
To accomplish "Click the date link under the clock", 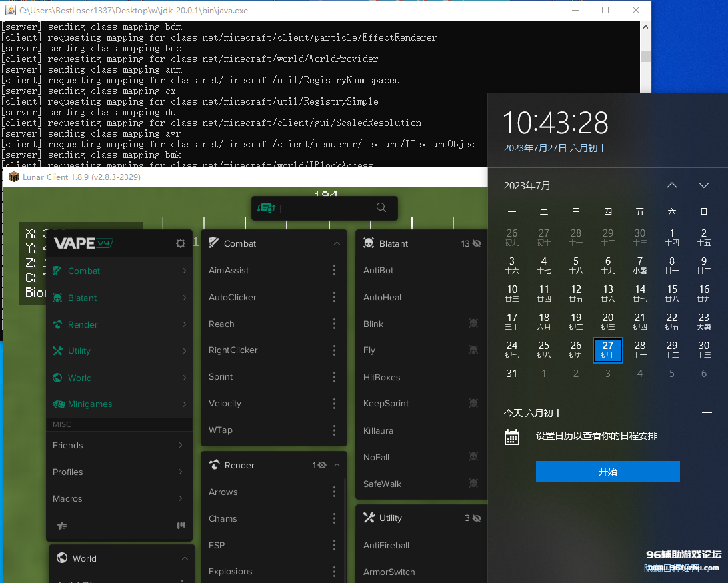I will (555, 148).
